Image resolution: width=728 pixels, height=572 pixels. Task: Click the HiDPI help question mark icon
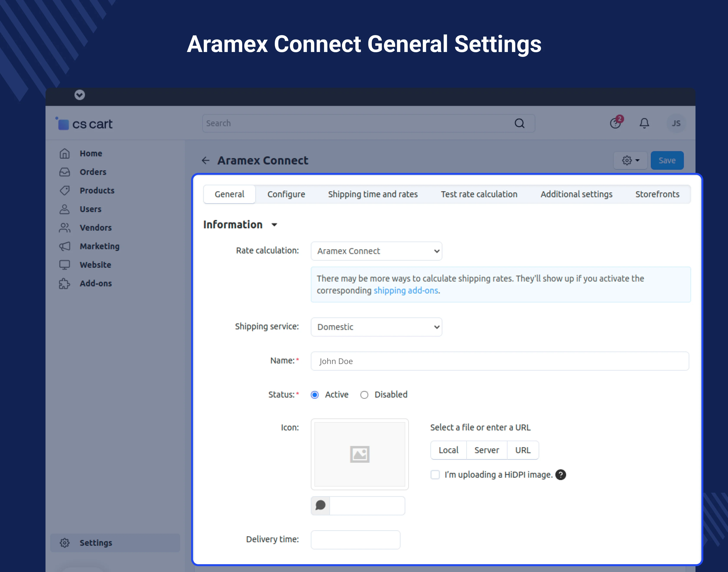(561, 474)
